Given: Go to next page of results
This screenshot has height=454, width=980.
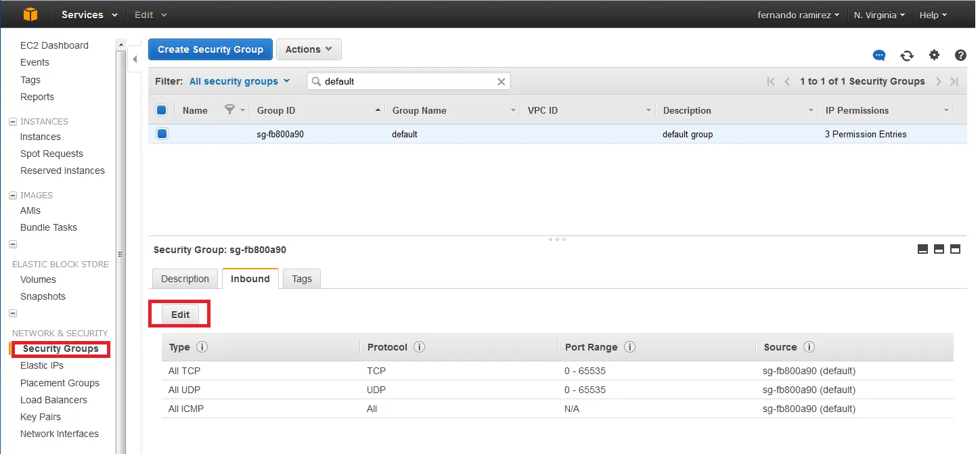Looking at the screenshot, I should coord(939,81).
